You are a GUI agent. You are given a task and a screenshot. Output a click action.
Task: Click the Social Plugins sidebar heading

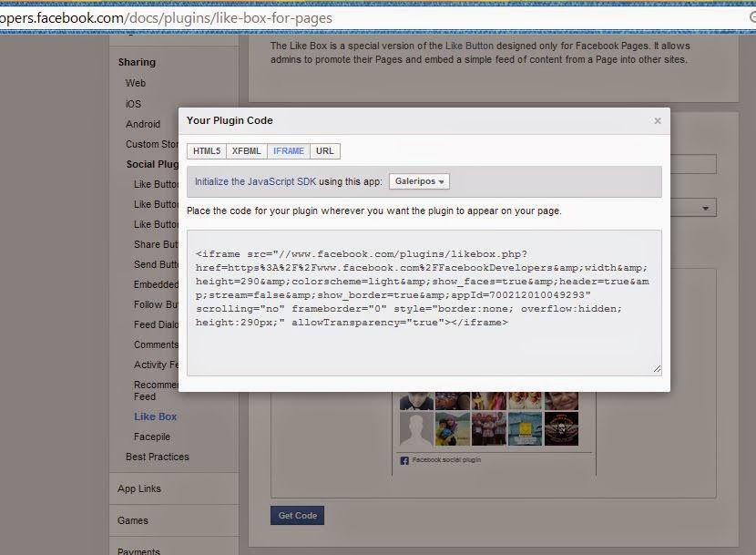(152, 164)
